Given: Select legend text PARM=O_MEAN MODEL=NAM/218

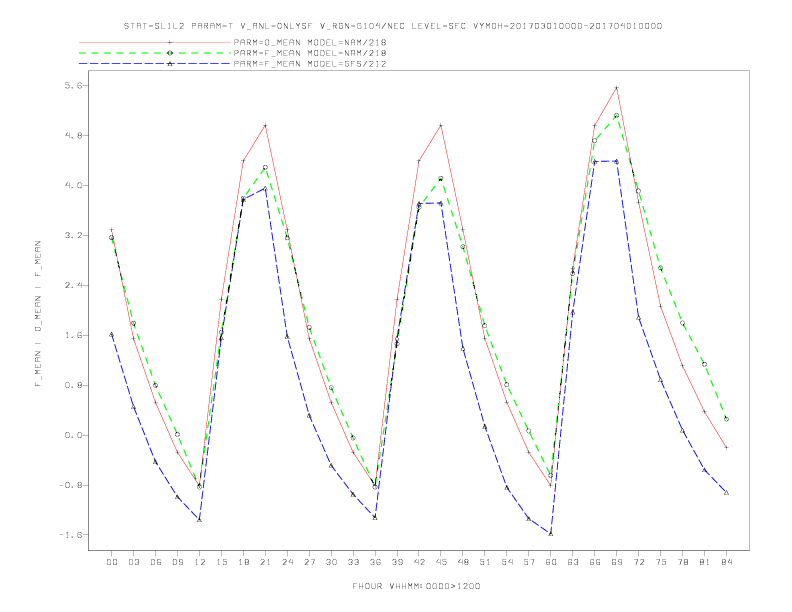Looking at the screenshot, I should click(310, 42).
